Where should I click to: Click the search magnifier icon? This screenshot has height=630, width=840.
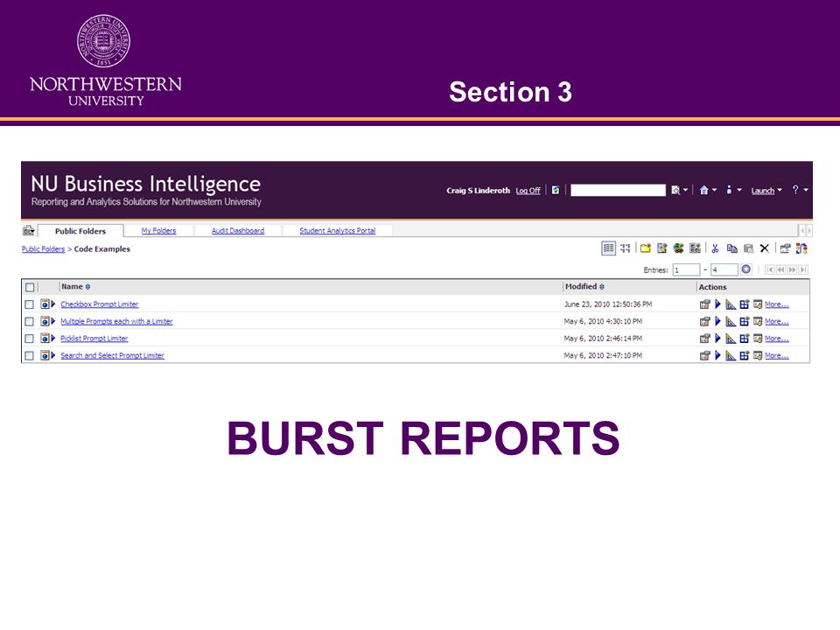pos(675,190)
